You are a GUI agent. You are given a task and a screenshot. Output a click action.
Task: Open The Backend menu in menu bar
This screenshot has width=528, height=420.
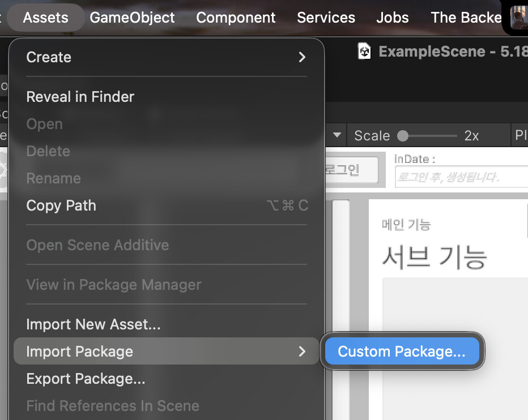pyautogui.click(x=466, y=18)
